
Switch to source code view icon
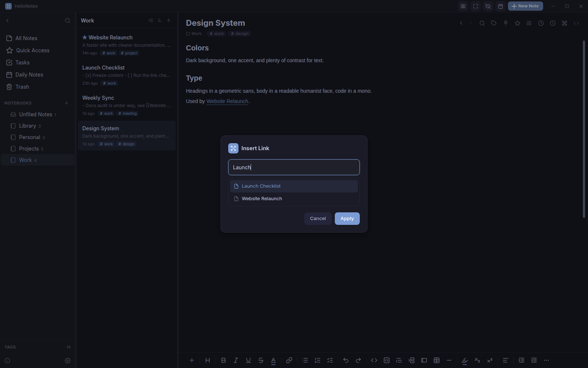576,23
